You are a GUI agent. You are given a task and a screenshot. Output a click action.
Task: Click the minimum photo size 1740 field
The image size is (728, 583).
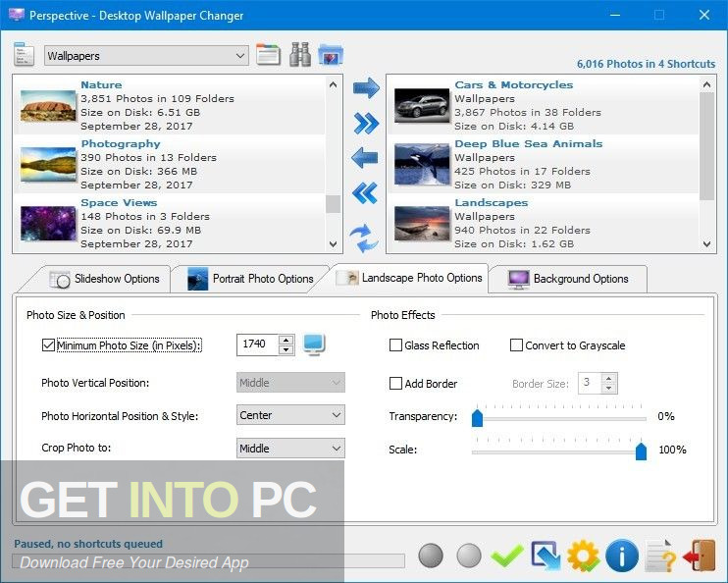[x=258, y=344]
